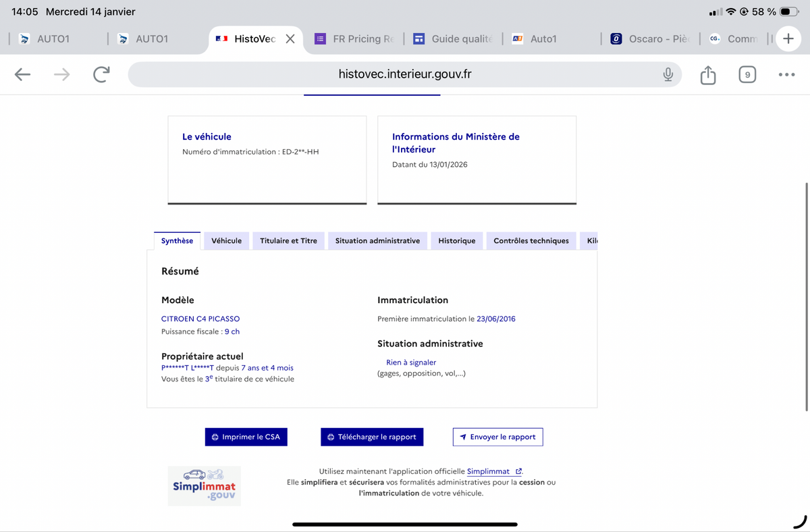
Task: View the Historique tab
Action: pos(456,241)
